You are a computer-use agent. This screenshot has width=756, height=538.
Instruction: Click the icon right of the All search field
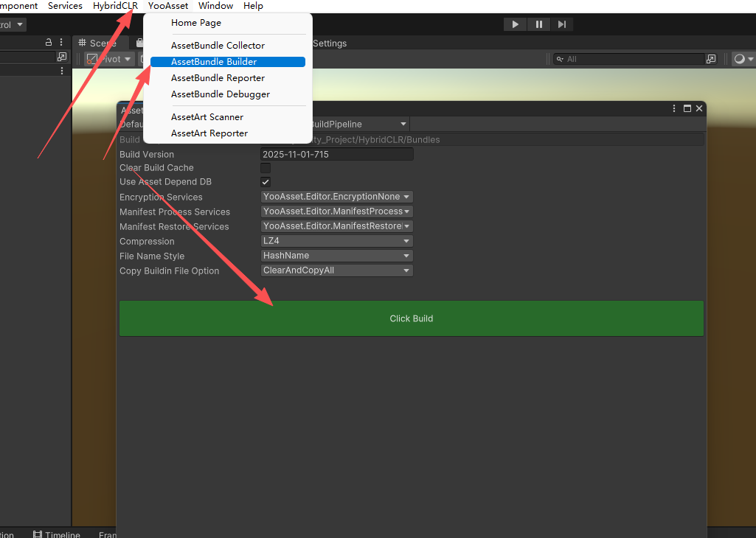pyautogui.click(x=711, y=59)
